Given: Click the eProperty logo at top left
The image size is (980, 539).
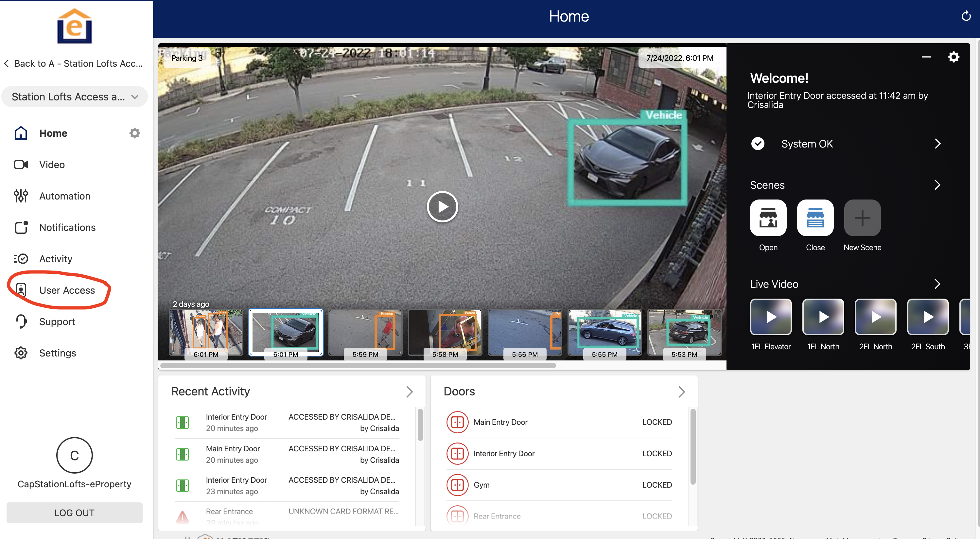Looking at the screenshot, I should point(75,26).
